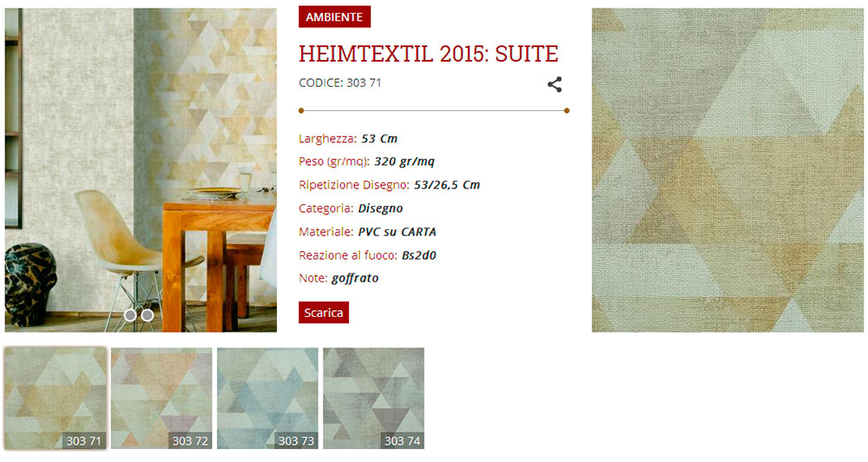The height and width of the screenshot is (462, 868).
Task: Switch to the 303 74 grey variant thumbnail
Action: click(x=373, y=399)
